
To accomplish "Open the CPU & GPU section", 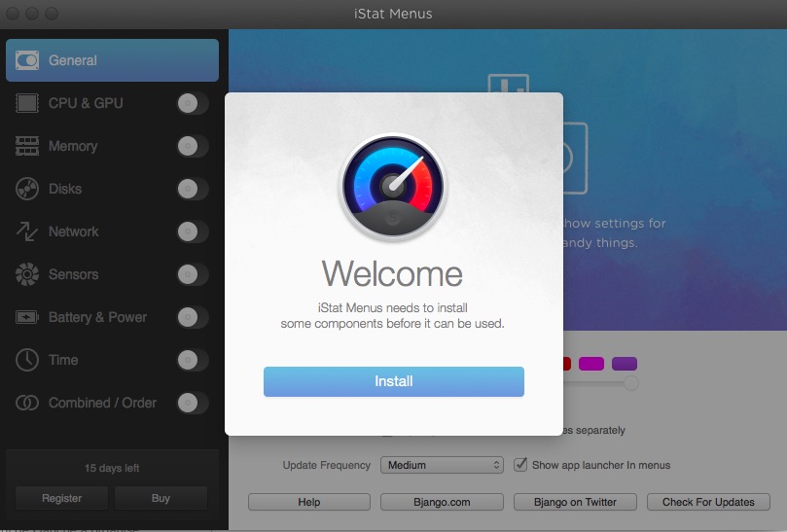I will pos(86,103).
